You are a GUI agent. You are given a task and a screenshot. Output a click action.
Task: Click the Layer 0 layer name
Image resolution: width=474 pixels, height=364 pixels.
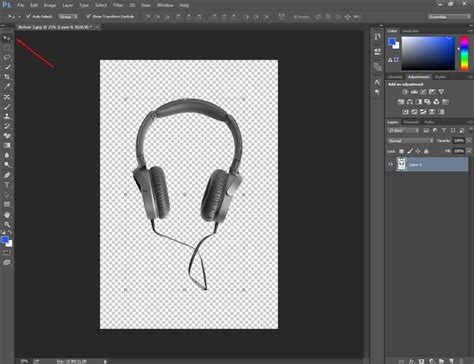coord(415,165)
